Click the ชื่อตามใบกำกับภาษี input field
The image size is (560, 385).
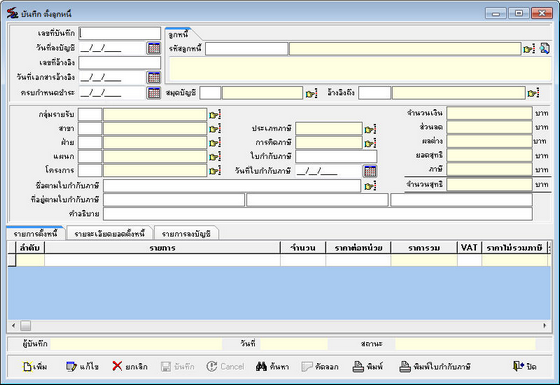232,186
